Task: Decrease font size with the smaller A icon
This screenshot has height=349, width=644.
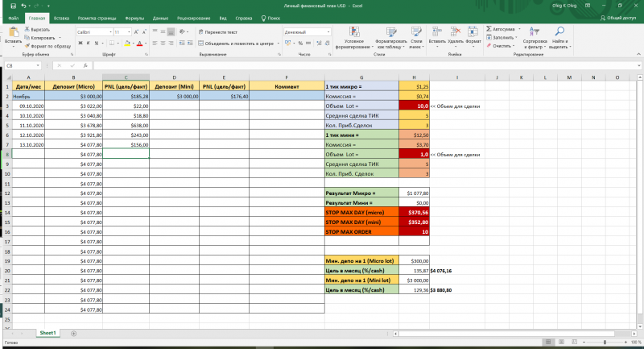Action: pyautogui.click(x=144, y=32)
